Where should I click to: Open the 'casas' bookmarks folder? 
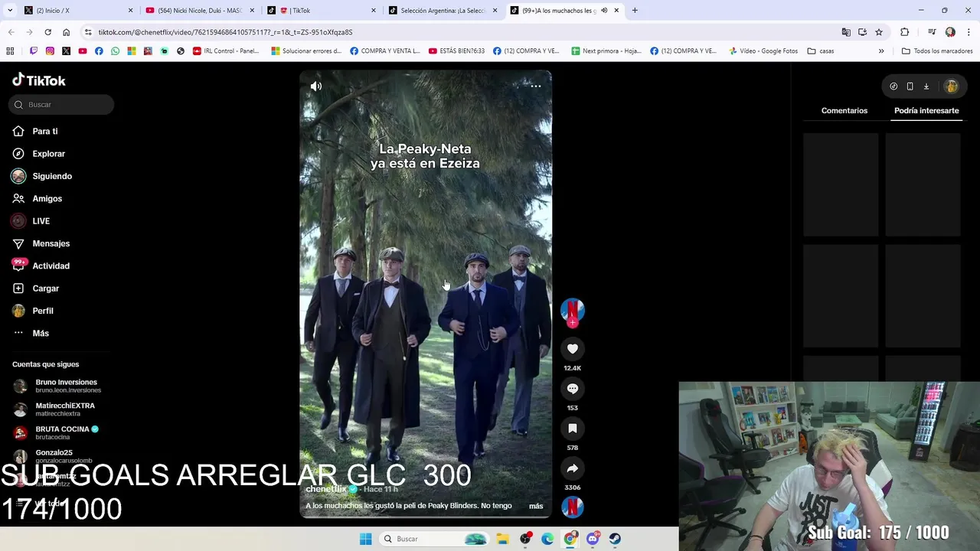tap(821, 51)
